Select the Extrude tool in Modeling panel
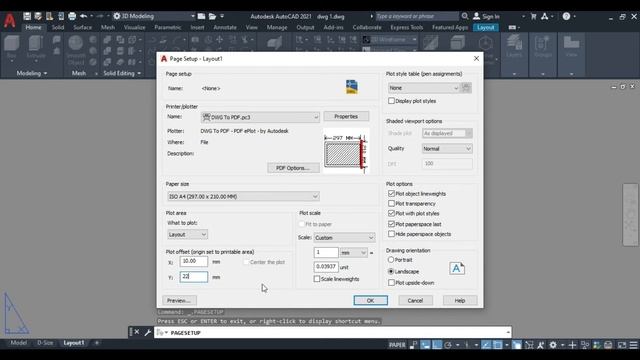The width and height of the screenshot is (640, 360). 36,47
